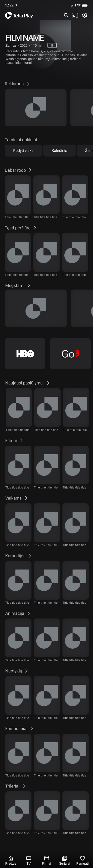This screenshot has width=93, height=868.
Task: Expand the Reklamos section chevron
Action: 28,84
